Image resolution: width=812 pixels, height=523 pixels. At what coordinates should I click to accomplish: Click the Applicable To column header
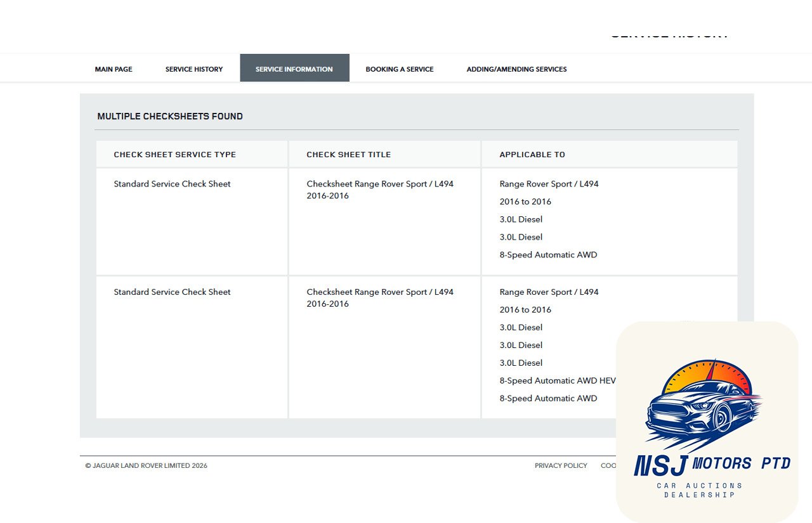coord(532,155)
